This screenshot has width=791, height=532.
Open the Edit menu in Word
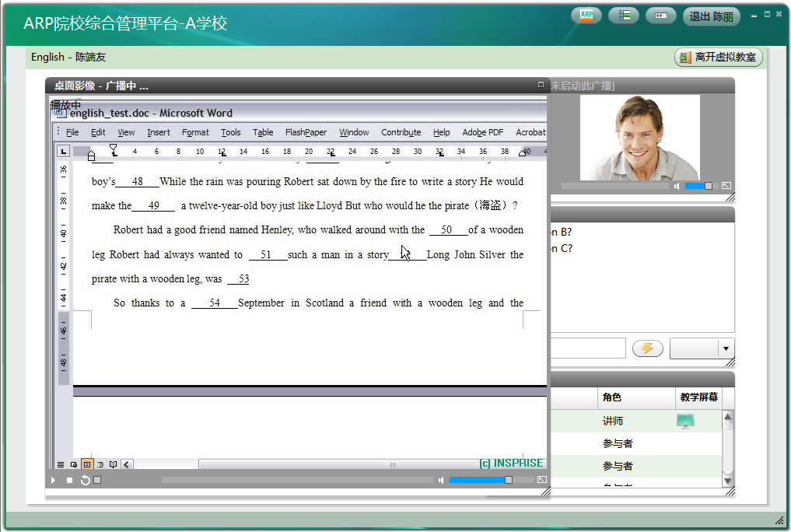[98, 132]
